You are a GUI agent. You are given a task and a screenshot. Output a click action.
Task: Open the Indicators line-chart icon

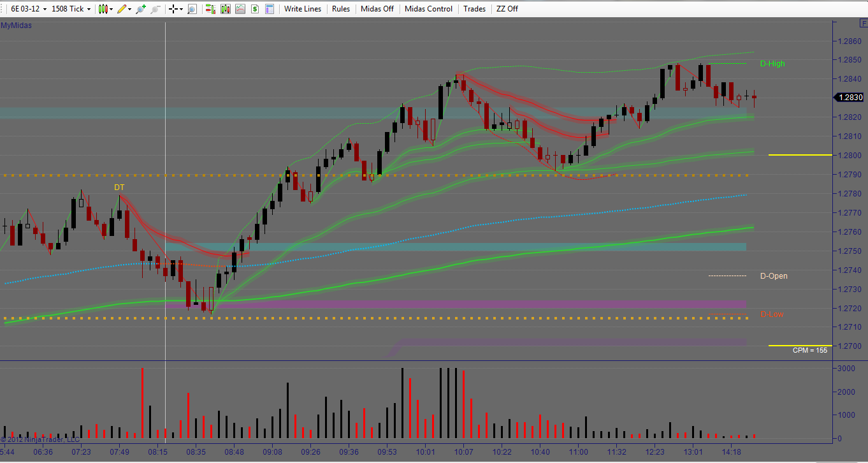pos(240,9)
